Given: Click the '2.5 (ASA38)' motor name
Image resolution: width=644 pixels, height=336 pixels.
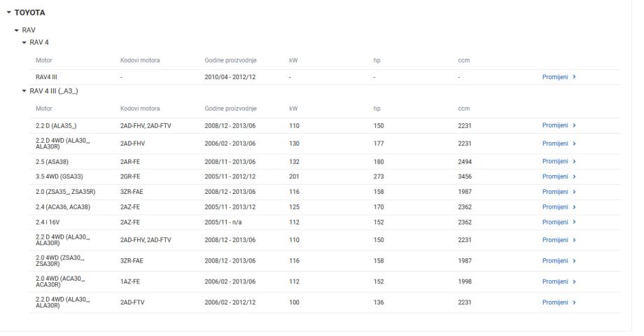Looking at the screenshot, I should [x=52, y=162].
